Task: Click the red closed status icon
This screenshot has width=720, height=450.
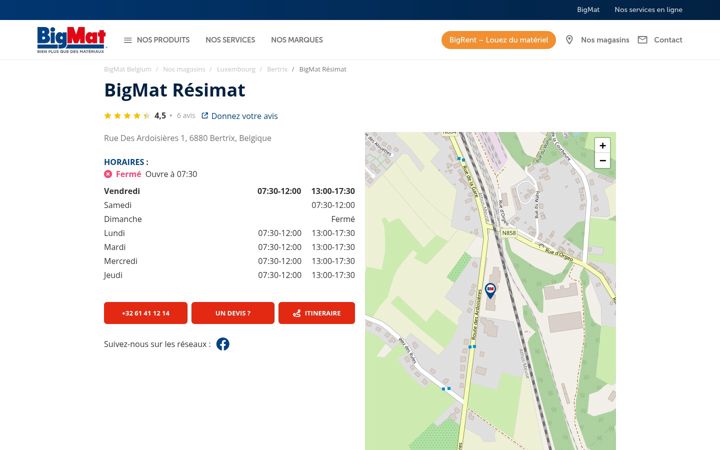Action: [108, 174]
